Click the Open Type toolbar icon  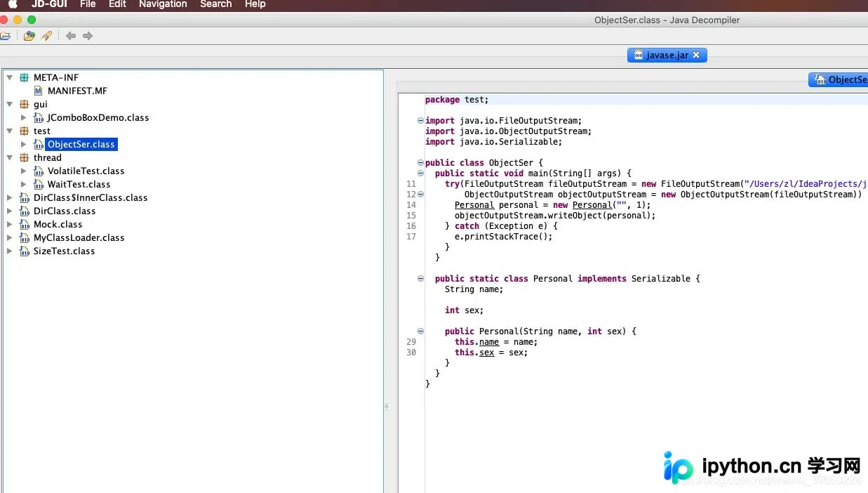point(29,36)
